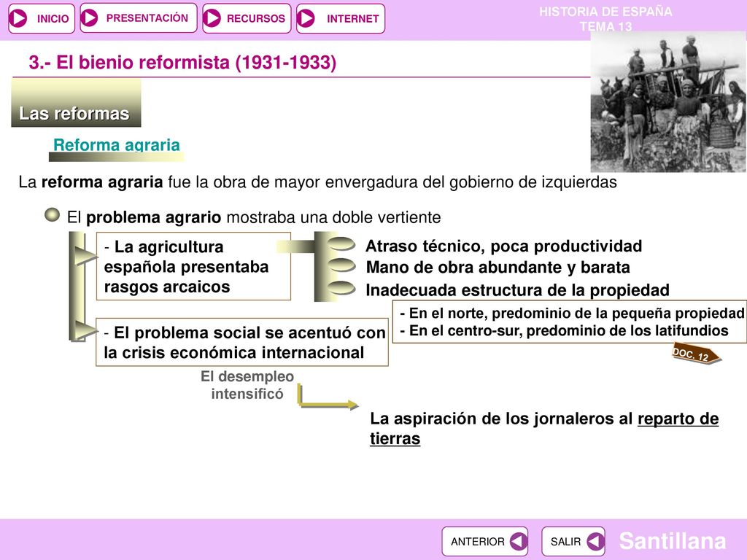
Task: Click 'Inadecuada estructura de la propiedad' text
Action: (517, 289)
